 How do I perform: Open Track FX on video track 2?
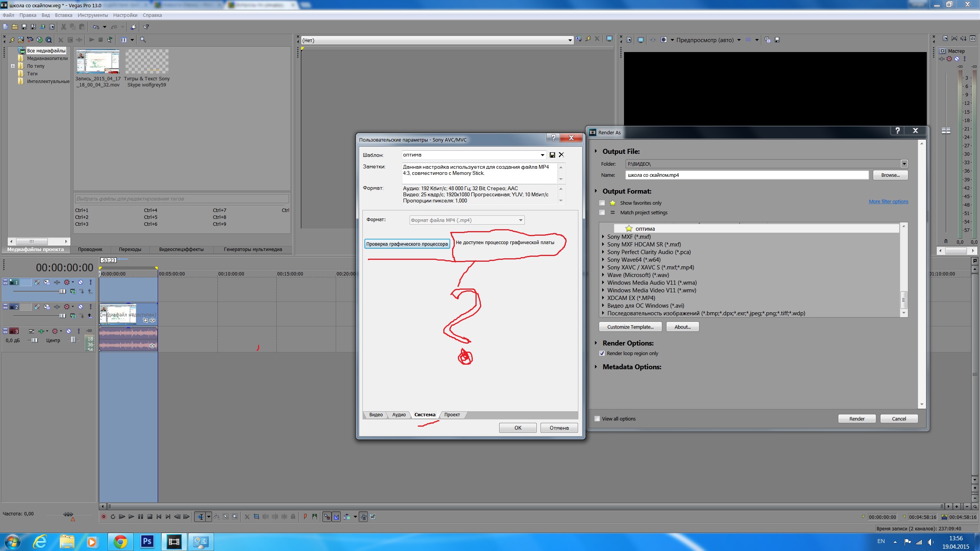pos(57,307)
